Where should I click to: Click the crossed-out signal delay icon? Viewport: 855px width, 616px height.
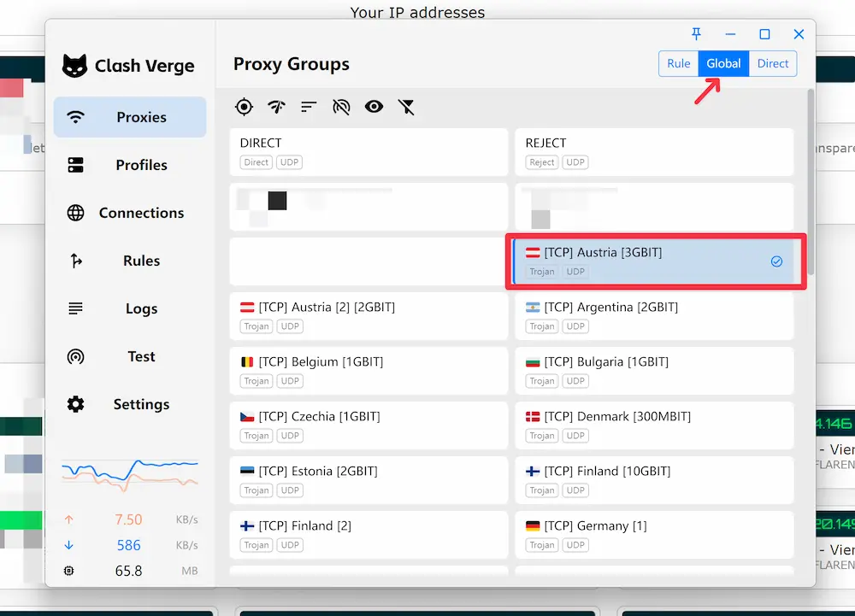pyautogui.click(x=341, y=107)
